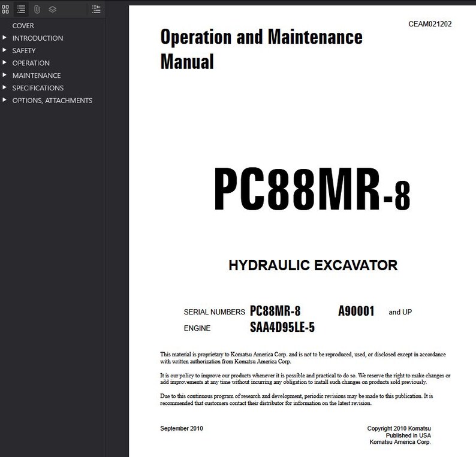This screenshot has height=457, width=476.
Task: Open the thumbnails view icon
Action: point(5,9)
